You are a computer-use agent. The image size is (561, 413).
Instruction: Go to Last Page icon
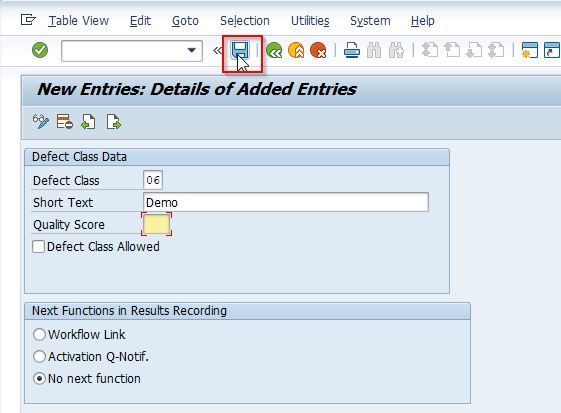click(496, 50)
